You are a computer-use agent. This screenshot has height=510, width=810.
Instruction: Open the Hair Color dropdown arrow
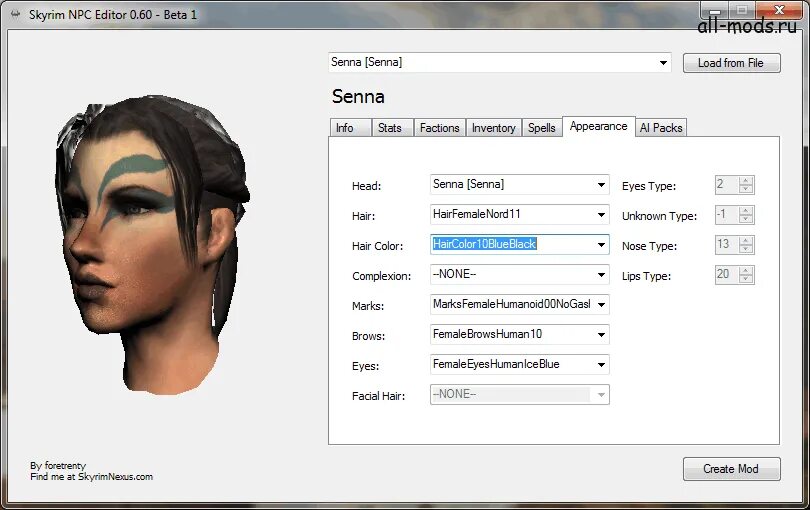coord(601,244)
